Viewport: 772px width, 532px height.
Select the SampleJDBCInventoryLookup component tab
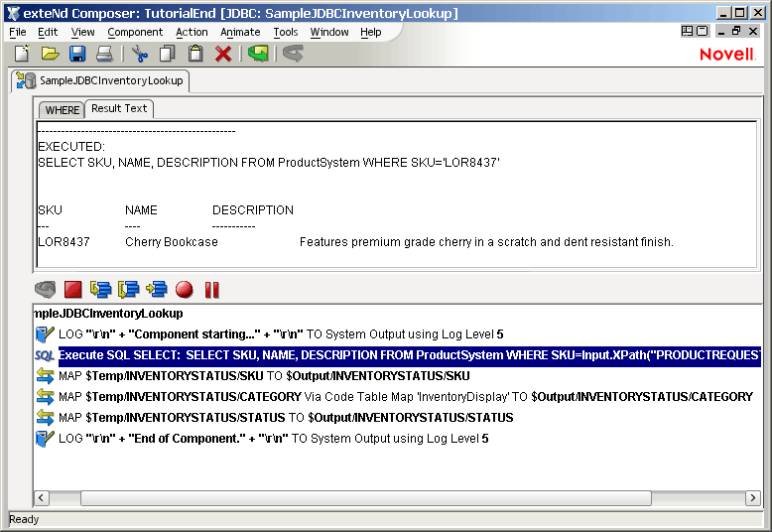coord(100,80)
